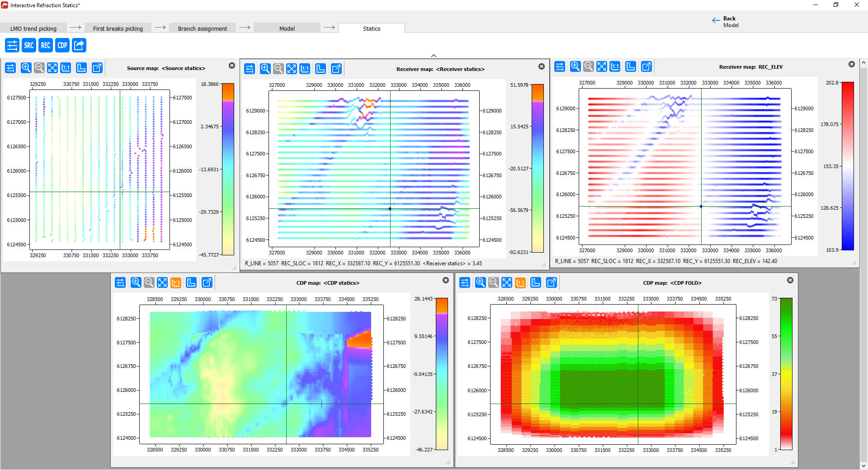Pop out the CDP FOLD map window
Image resolution: width=868 pixels, height=470 pixels.
(552, 282)
